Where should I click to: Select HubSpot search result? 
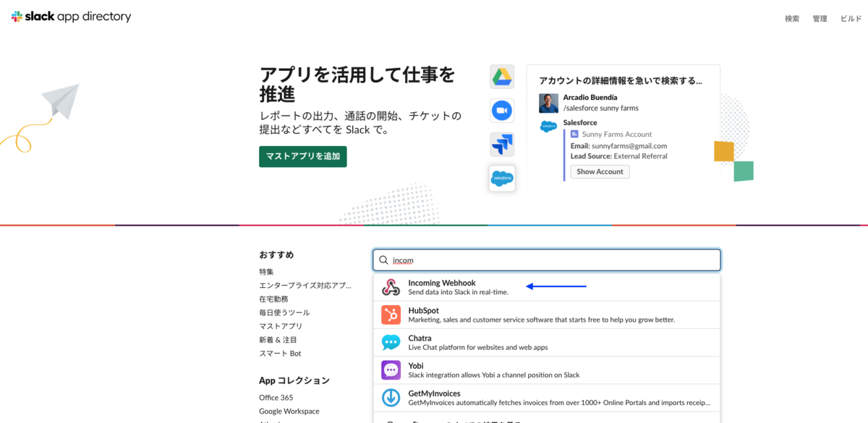point(547,315)
